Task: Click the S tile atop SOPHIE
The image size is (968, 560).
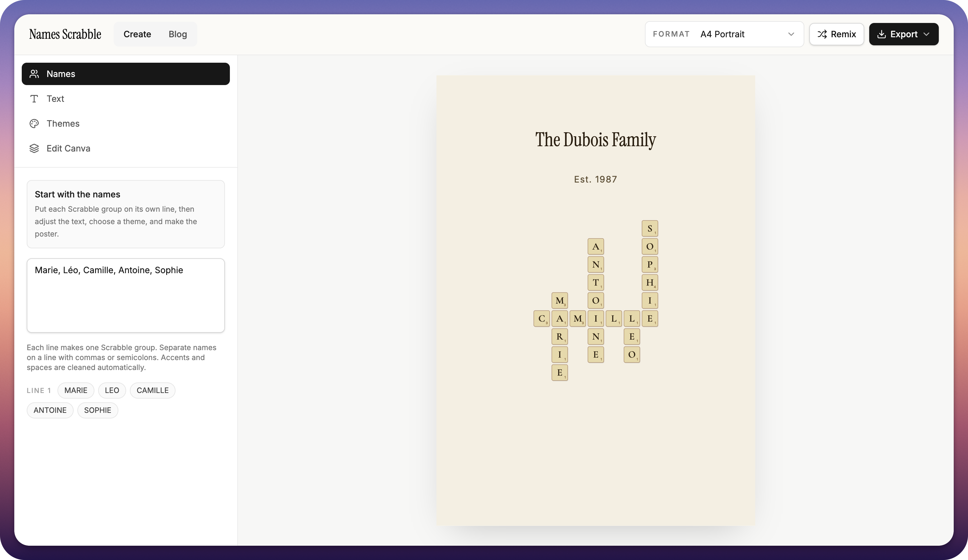Action: coord(650,228)
